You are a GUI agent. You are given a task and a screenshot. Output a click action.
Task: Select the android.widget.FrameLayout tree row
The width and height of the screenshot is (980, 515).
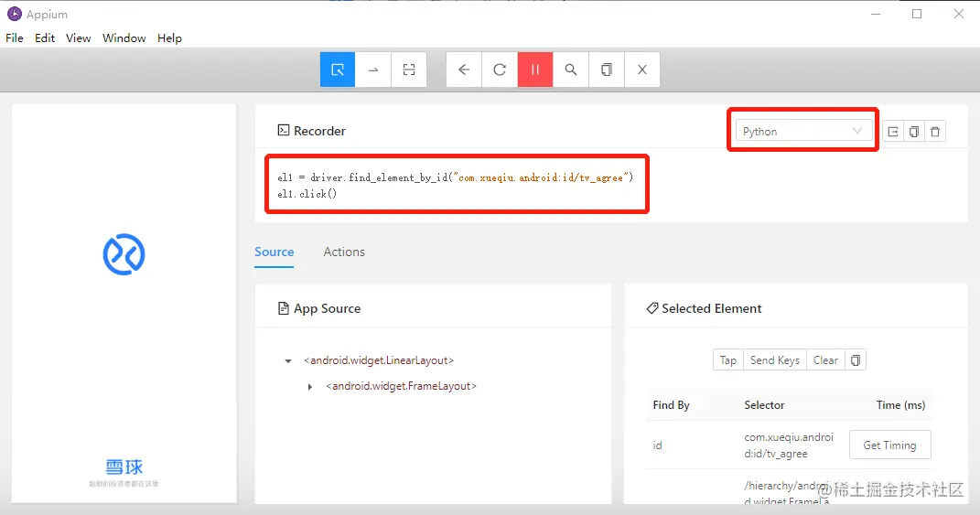click(x=402, y=386)
